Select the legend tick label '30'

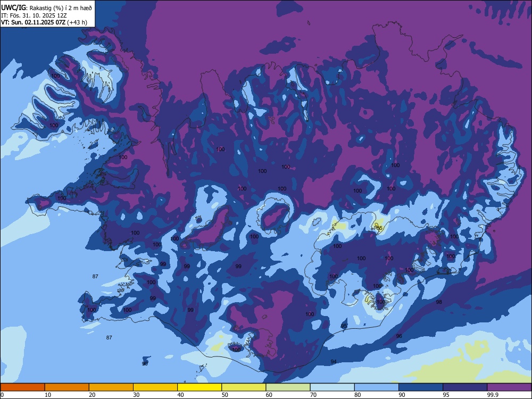pyautogui.click(x=136, y=395)
